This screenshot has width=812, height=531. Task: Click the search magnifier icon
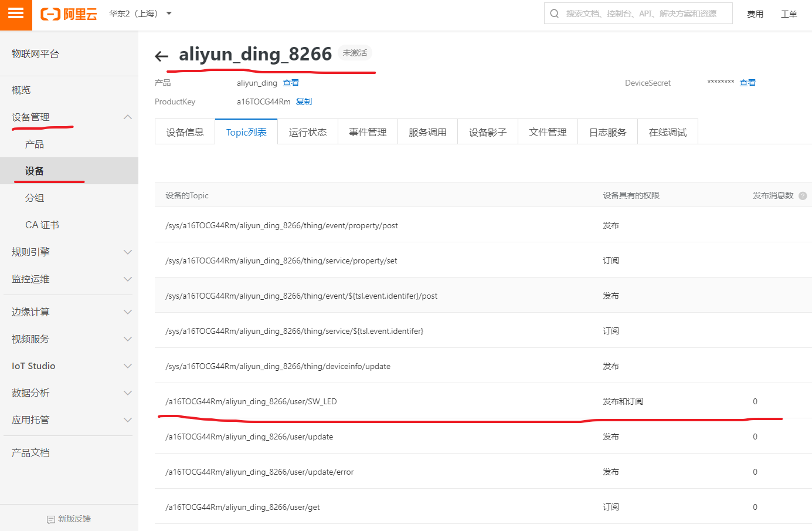click(x=554, y=13)
